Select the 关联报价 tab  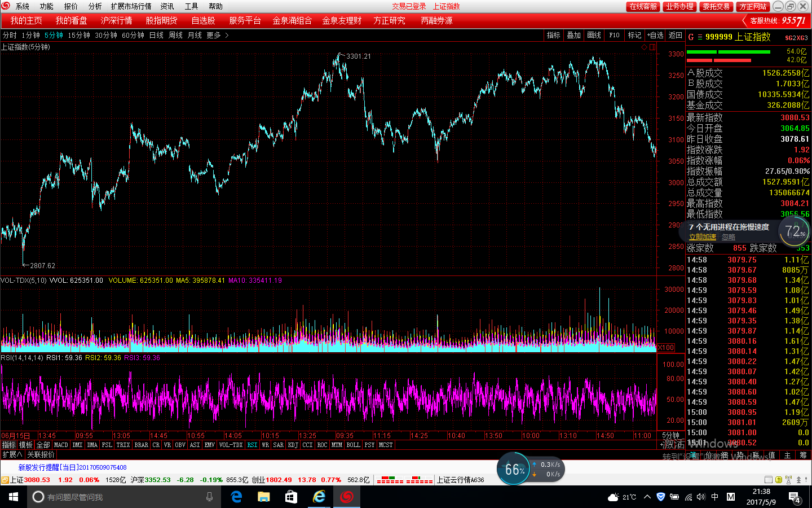pyautogui.click(x=41, y=454)
